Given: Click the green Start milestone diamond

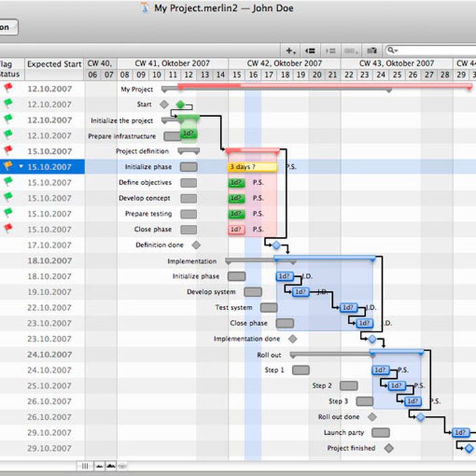Looking at the screenshot, I should pos(180,105).
